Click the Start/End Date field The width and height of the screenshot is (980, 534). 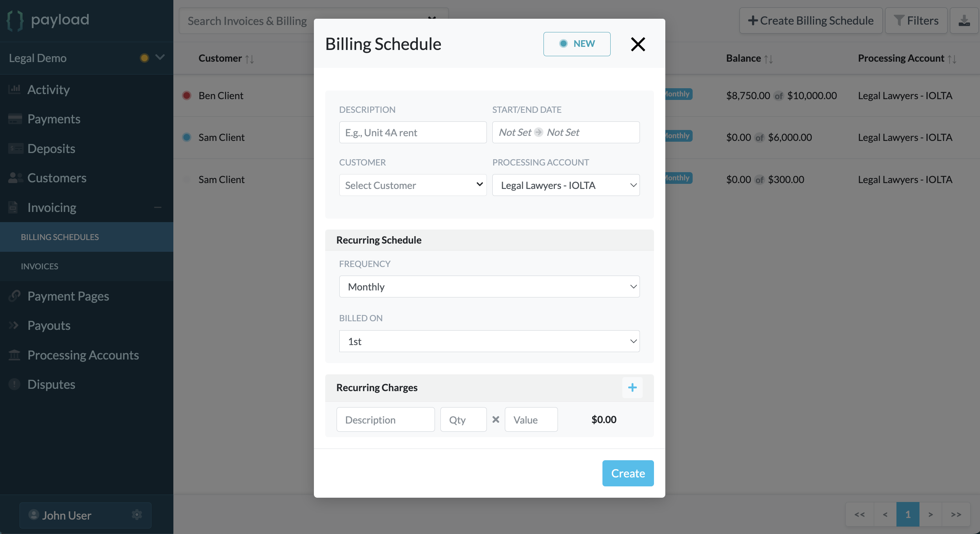coord(566,132)
